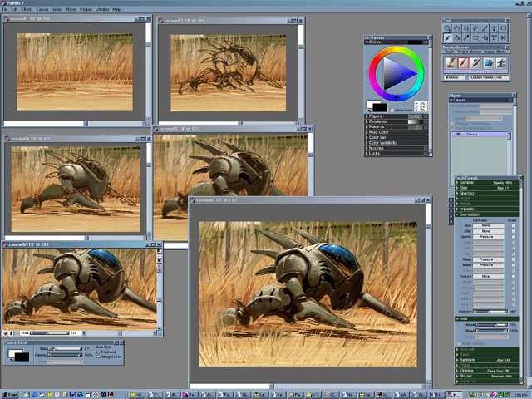Click the Direction slider in Expression
Viewport: 532px width, 399px height.
(x=490, y=311)
